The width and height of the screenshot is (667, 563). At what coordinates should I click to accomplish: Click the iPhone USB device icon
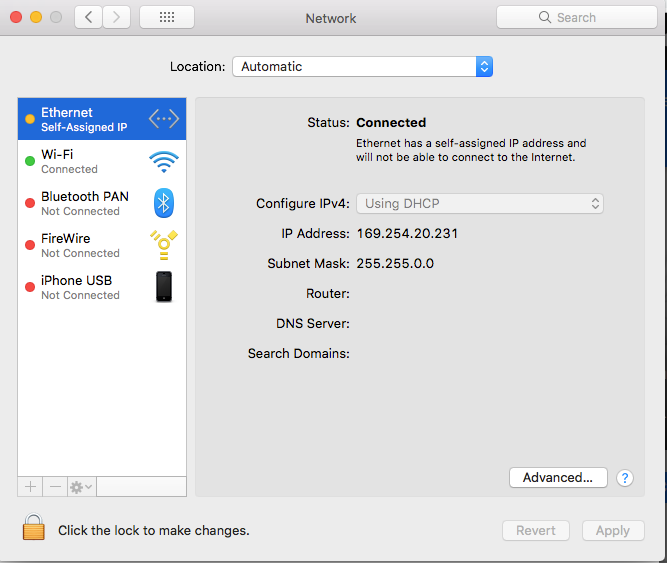[164, 287]
